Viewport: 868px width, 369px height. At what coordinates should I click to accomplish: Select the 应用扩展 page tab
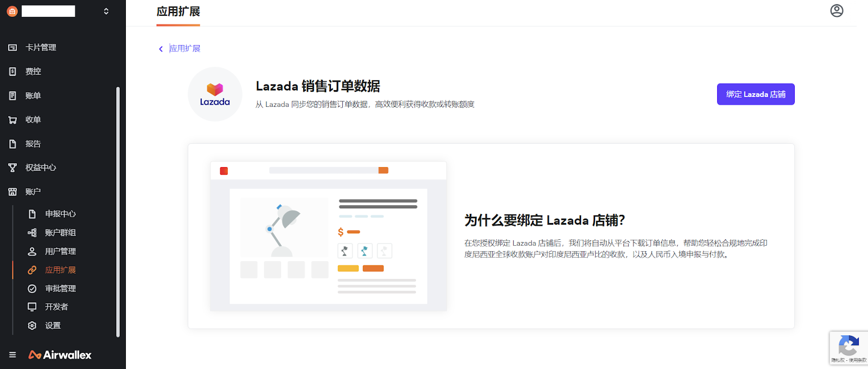178,12
